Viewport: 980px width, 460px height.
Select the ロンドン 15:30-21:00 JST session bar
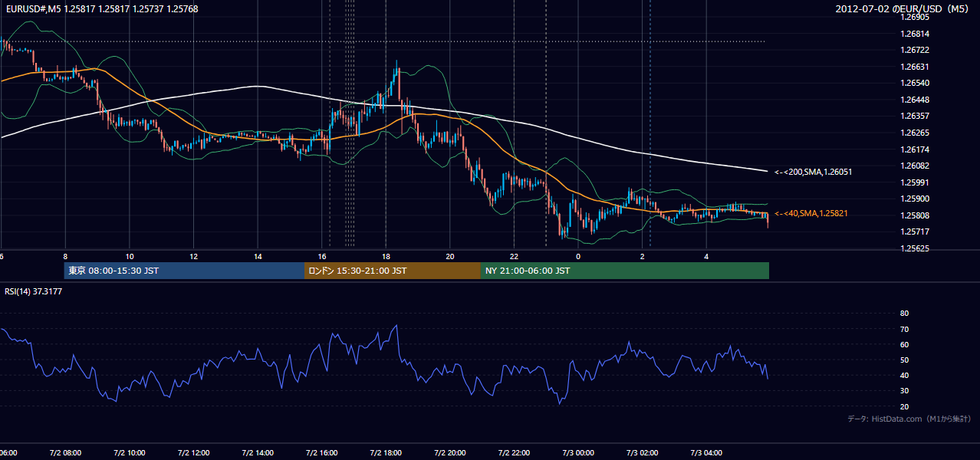click(393, 271)
